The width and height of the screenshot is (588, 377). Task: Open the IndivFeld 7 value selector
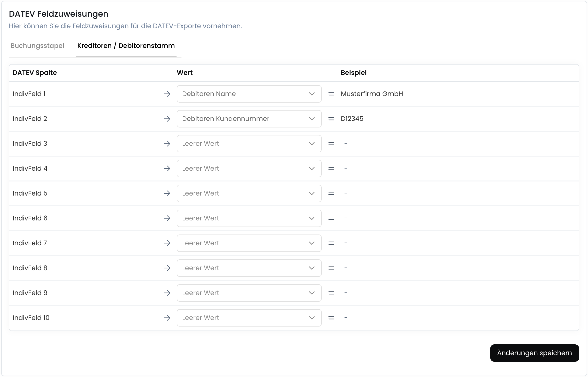[249, 243]
